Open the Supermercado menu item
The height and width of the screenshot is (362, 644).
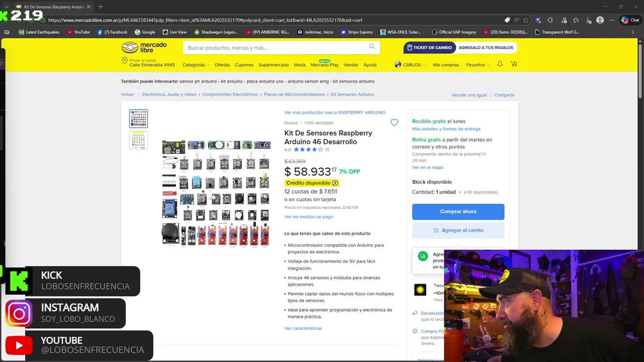[274, 65]
